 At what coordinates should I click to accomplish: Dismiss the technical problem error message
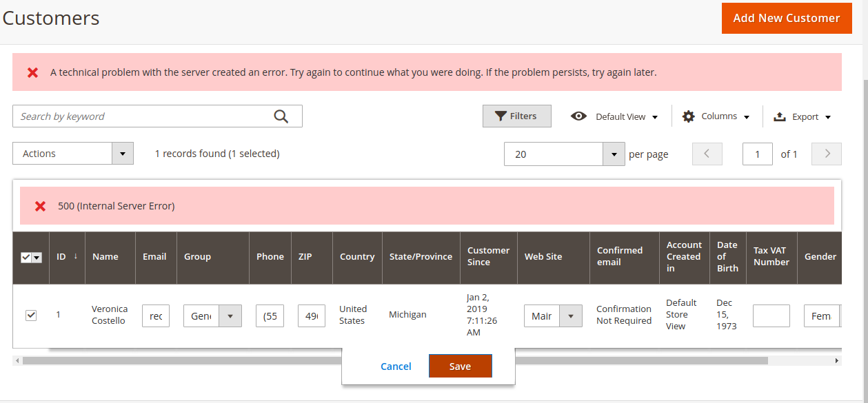click(32, 72)
